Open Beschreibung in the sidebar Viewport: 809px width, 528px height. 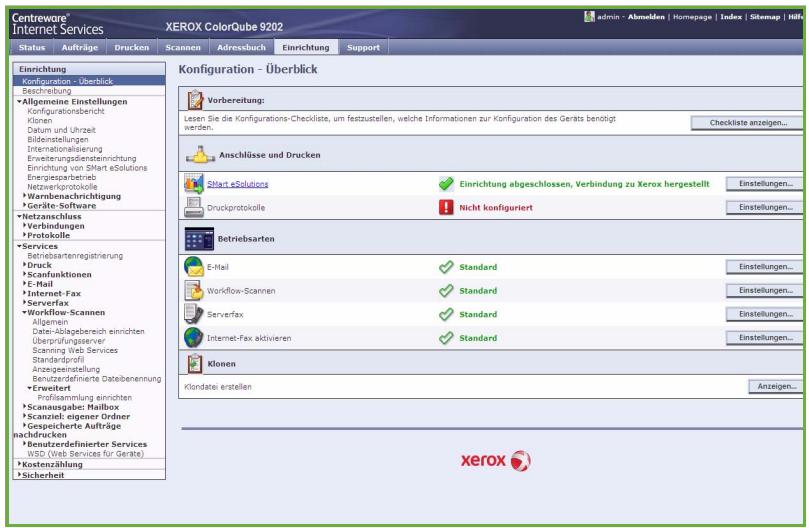click(46, 91)
